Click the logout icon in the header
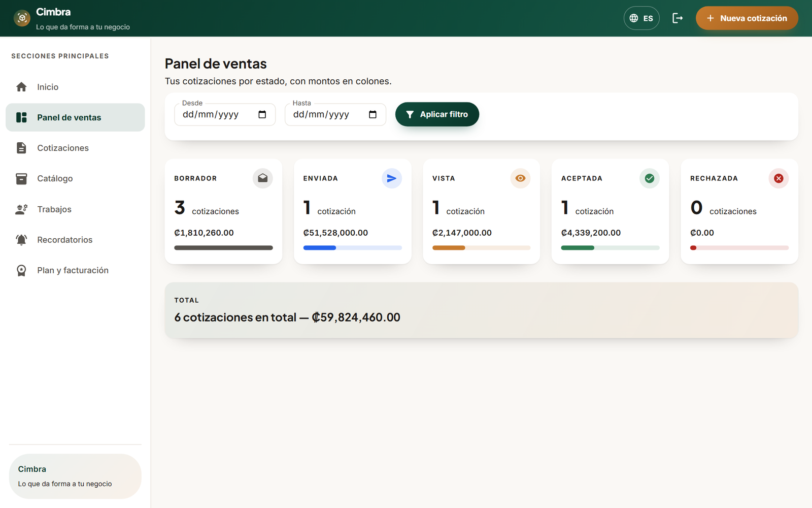This screenshot has width=812, height=508. pos(678,18)
